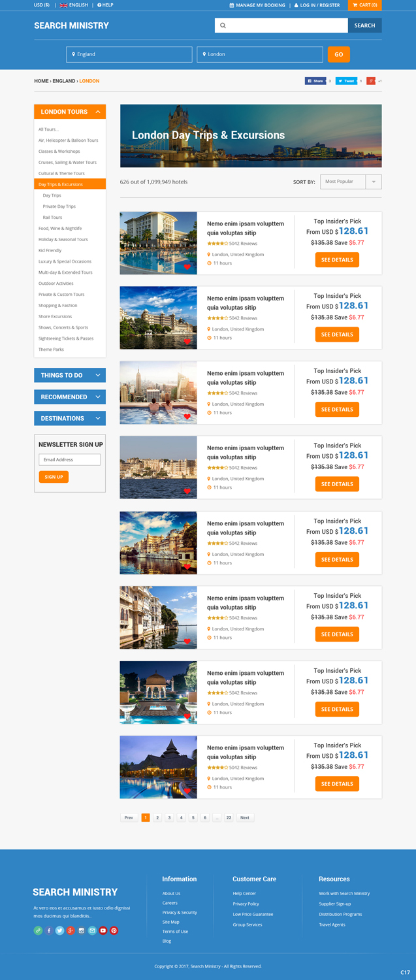
Task: Expand the Destinations panel
Action: (70, 418)
